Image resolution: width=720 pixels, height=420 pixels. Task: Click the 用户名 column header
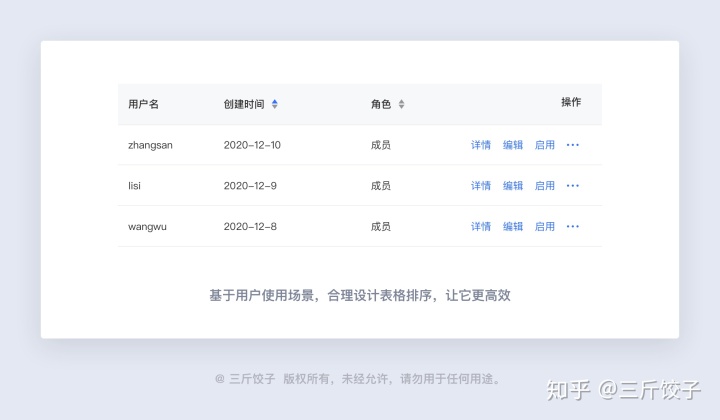[x=143, y=104]
